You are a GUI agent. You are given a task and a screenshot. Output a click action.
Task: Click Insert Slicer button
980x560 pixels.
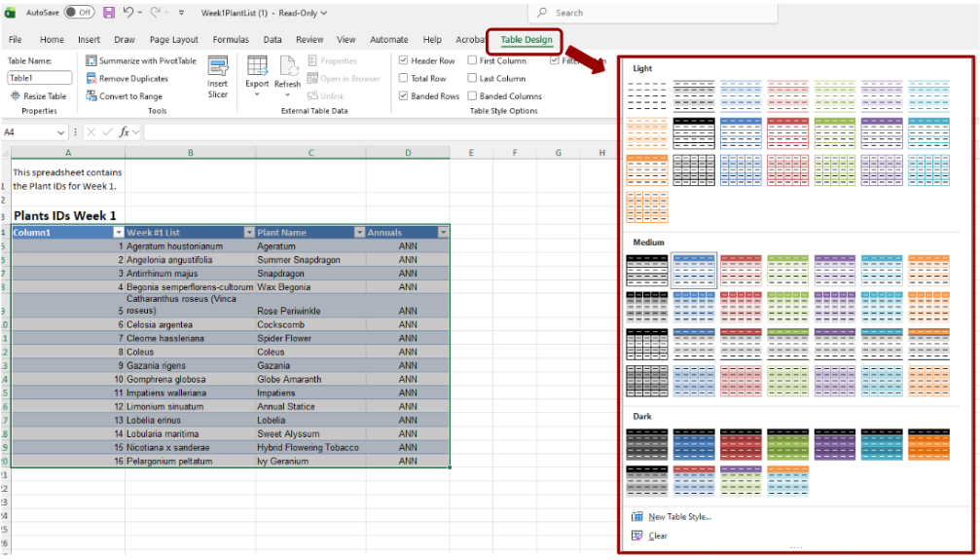(x=217, y=77)
